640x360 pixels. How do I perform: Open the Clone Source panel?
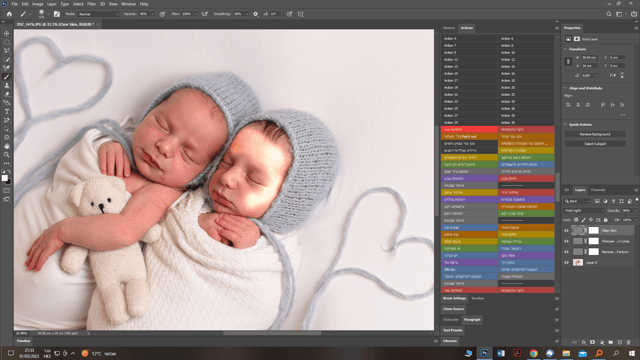453,309
